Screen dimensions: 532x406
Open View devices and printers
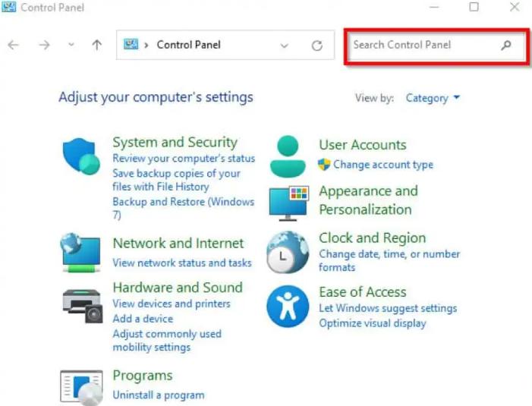(172, 304)
